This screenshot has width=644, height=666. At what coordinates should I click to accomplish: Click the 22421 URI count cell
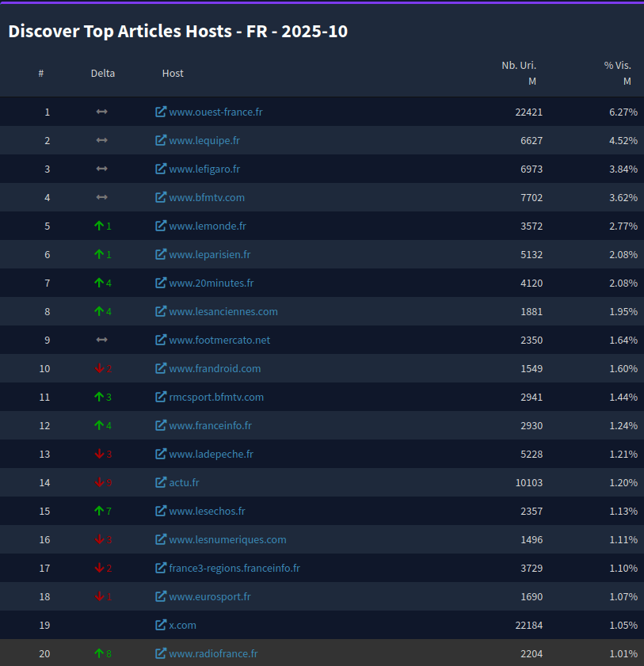tap(529, 112)
